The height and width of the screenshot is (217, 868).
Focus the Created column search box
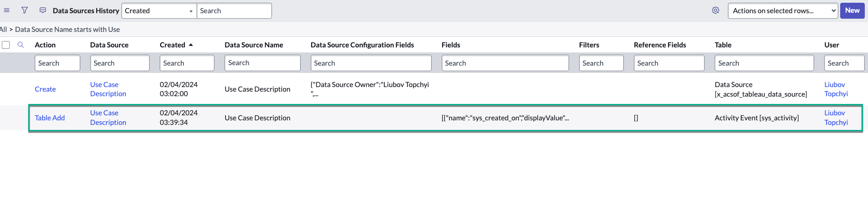(x=187, y=63)
